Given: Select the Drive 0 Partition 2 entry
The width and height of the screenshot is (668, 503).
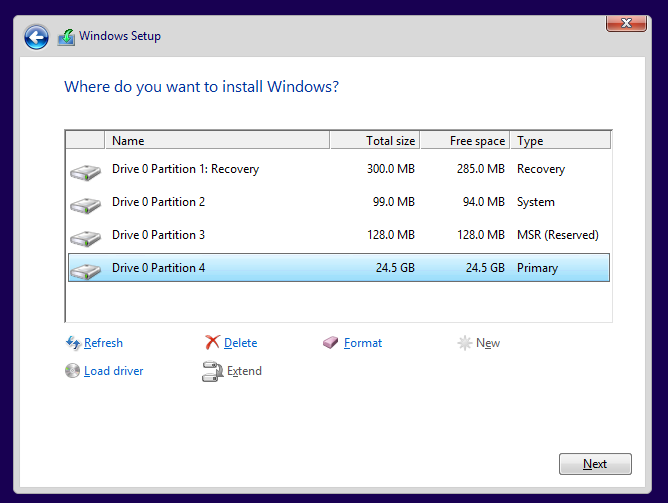Looking at the screenshot, I should (159, 202).
